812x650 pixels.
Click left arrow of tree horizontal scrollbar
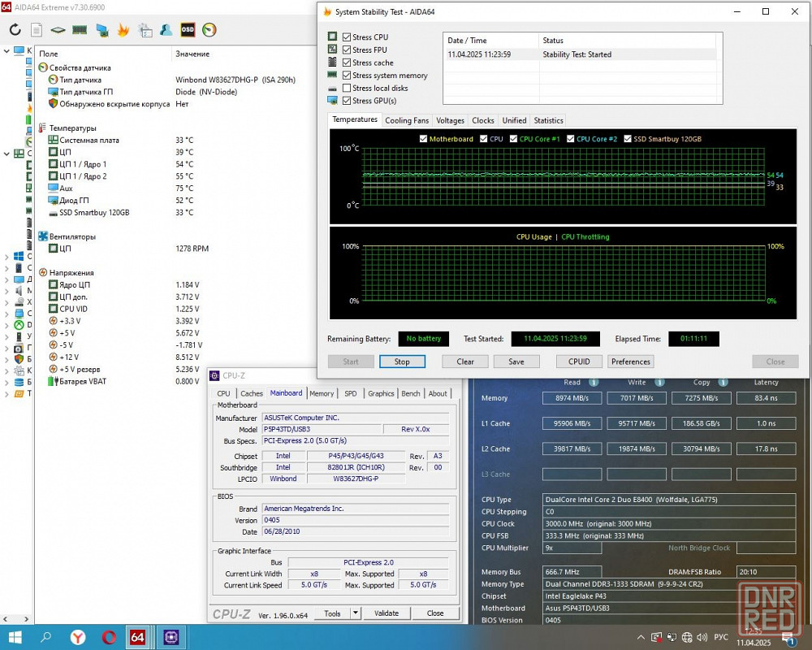5,619
